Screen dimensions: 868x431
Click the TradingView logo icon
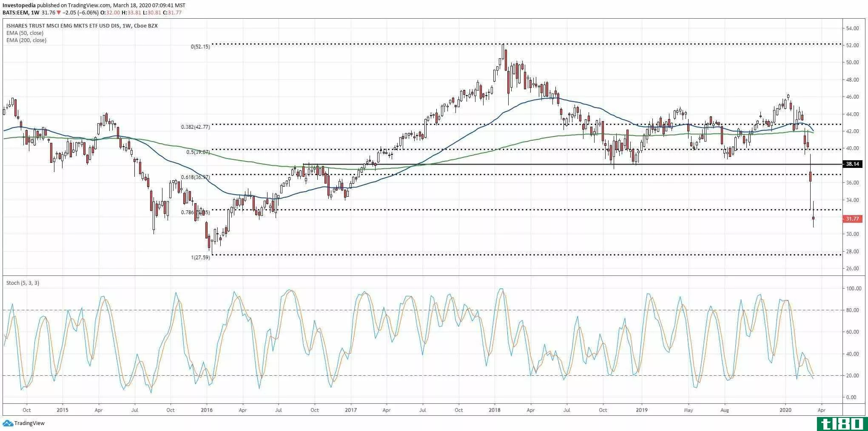pos(8,423)
